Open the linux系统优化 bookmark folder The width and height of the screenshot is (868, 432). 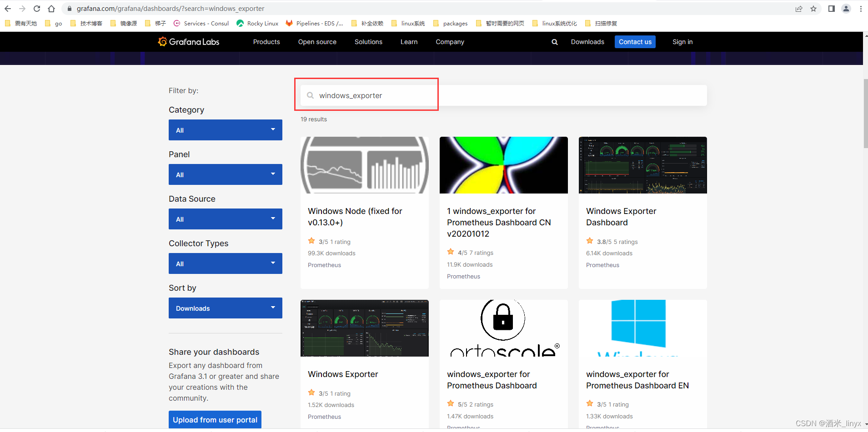[x=554, y=23]
